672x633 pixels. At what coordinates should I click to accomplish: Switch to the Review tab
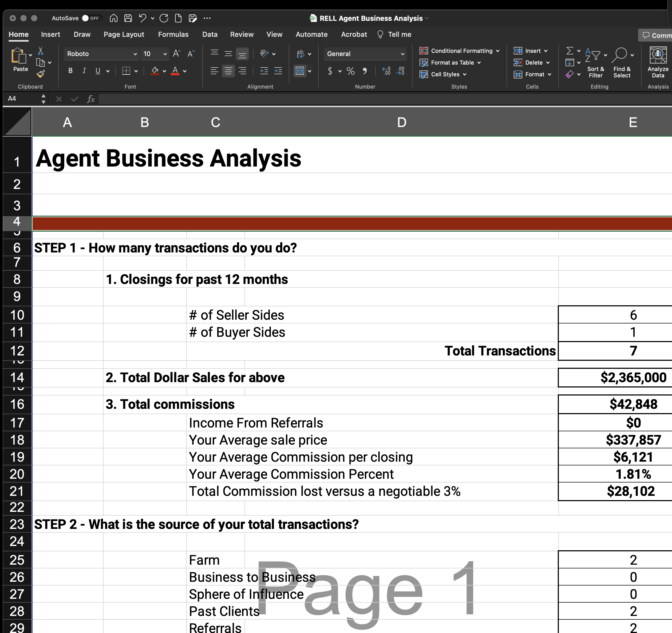[x=242, y=34]
